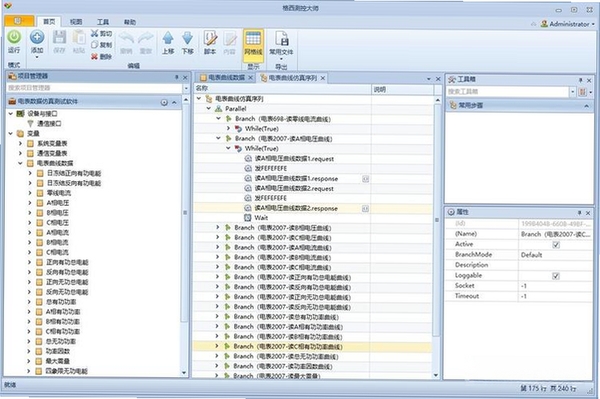Toggle the 网格线 gridlines button
This screenshot has width=600, height=399.
253,46
